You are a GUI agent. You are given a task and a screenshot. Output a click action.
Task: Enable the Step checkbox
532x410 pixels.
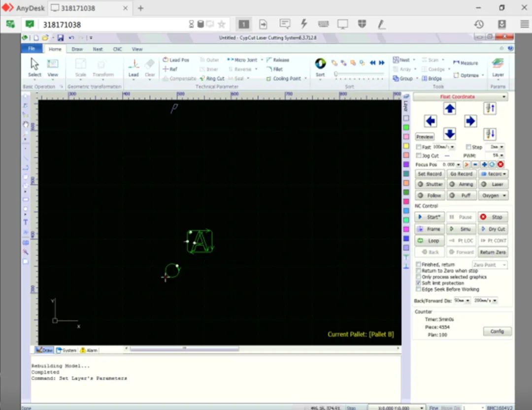[468, 147]
